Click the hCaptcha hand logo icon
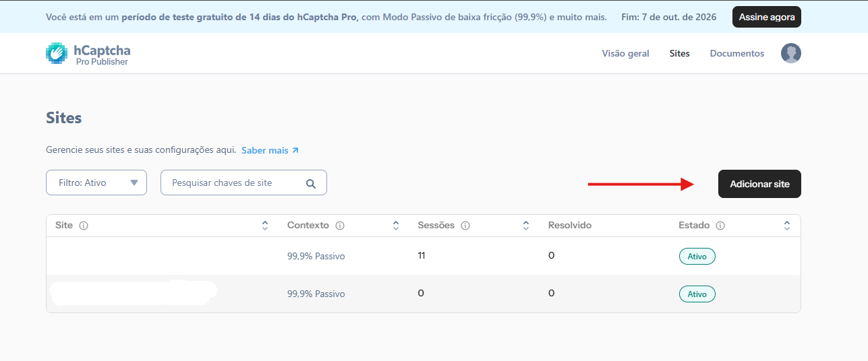Viewport: 868px width, 361px height. coord(57,54)
